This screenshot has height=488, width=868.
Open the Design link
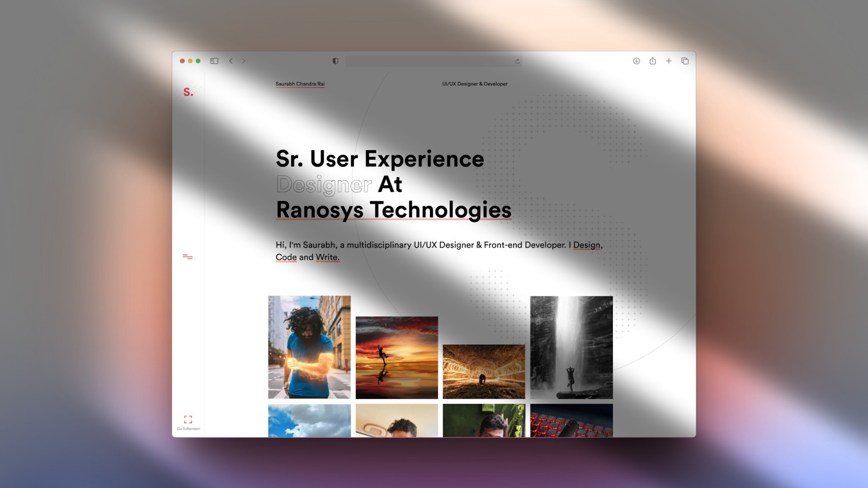[x=587, y=245]
